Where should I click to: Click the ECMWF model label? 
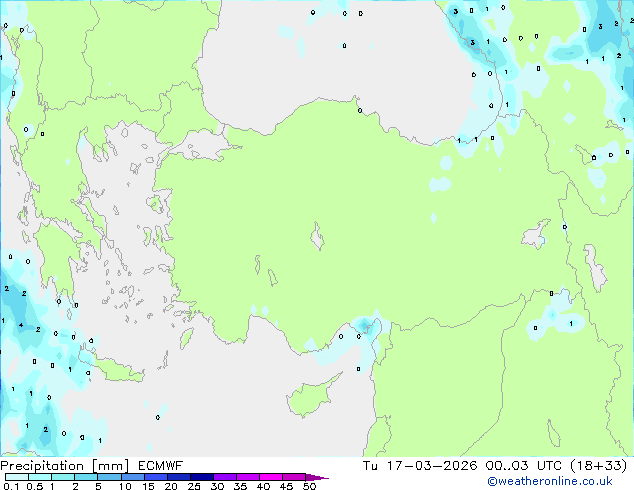point(160,466)
